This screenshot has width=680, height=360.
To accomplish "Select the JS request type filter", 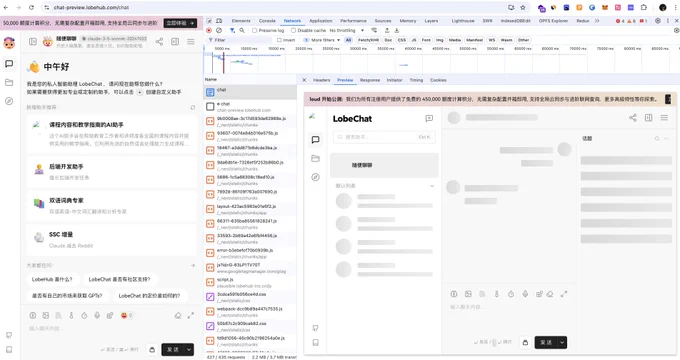I will [x=414, y=40].
